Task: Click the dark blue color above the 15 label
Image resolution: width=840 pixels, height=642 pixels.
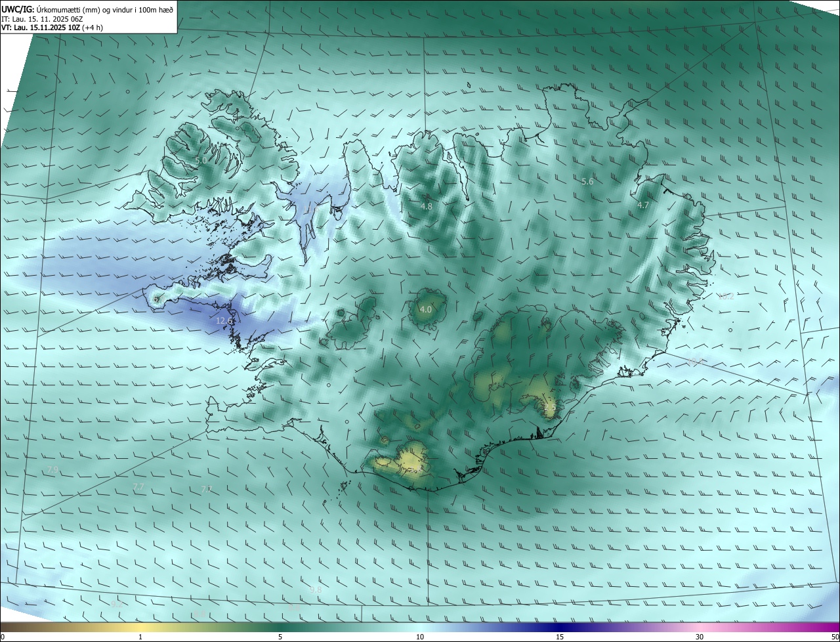Action: (x=560, y=628)
